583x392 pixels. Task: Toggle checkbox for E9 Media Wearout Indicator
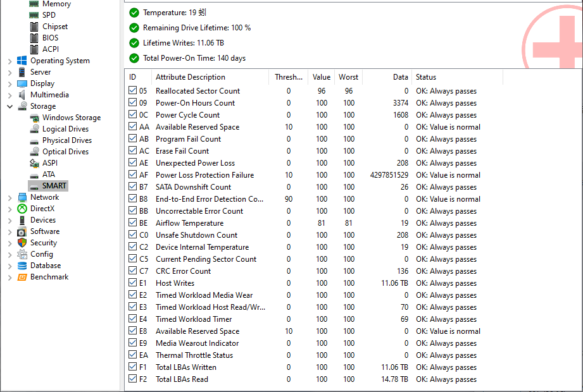[132, 342]
